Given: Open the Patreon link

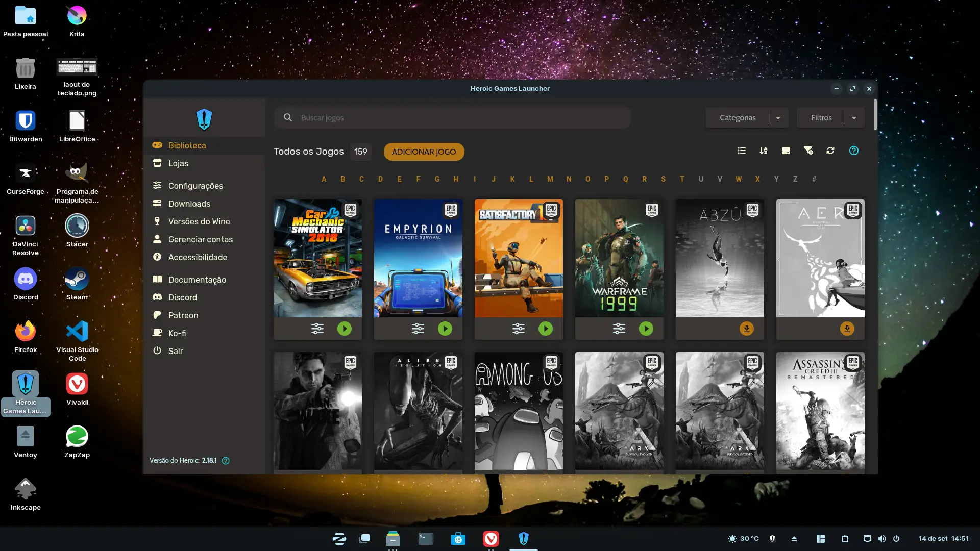Looking at the screenshot, I should point(183,315).
